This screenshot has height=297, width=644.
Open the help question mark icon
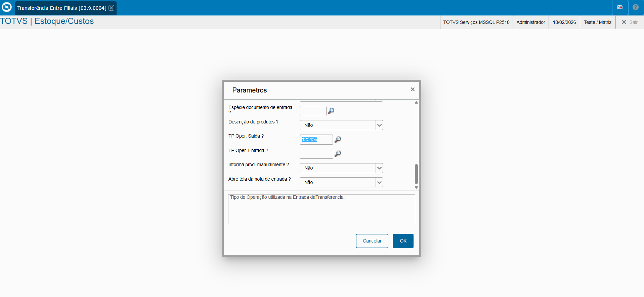[636, 7]
